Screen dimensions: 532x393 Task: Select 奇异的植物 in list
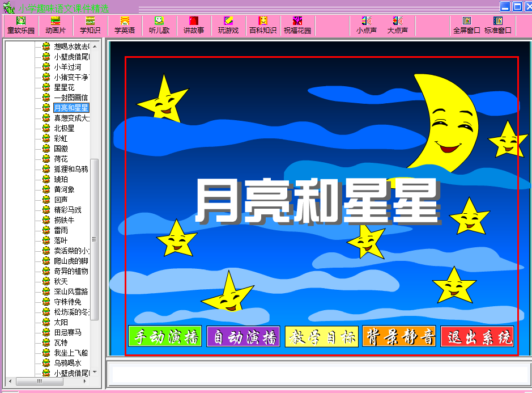pos(71,271)
